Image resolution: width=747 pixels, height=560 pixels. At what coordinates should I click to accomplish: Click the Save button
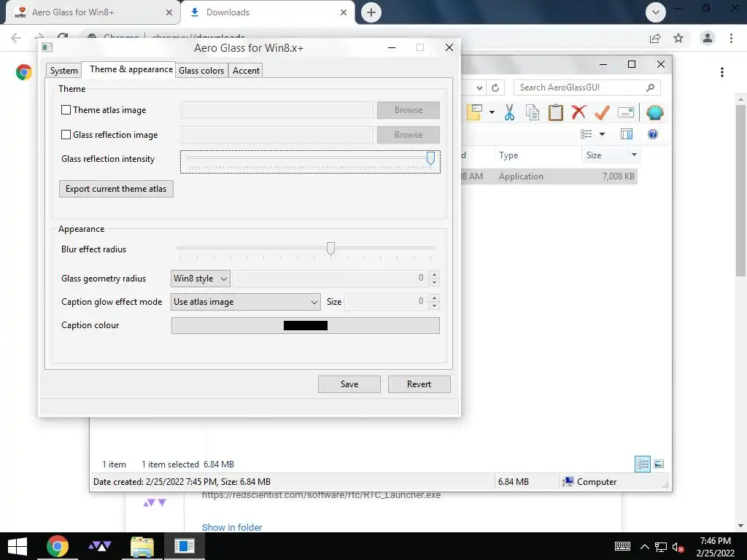pyautogui.click(x=349, y=384)
